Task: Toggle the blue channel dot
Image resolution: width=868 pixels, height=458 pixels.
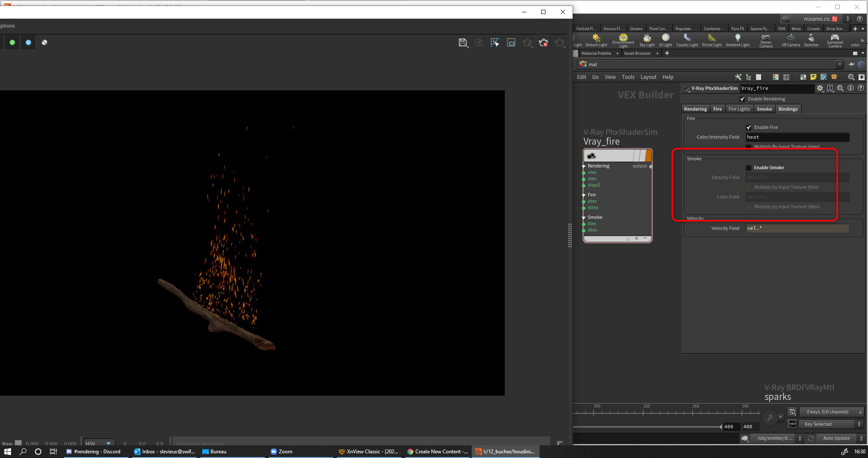Action: (28, 42)
